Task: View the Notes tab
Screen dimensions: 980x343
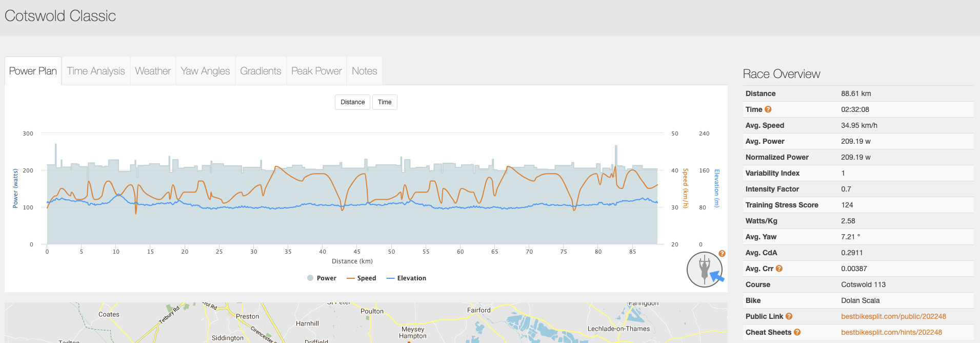Action: click(x=365, y=71)
